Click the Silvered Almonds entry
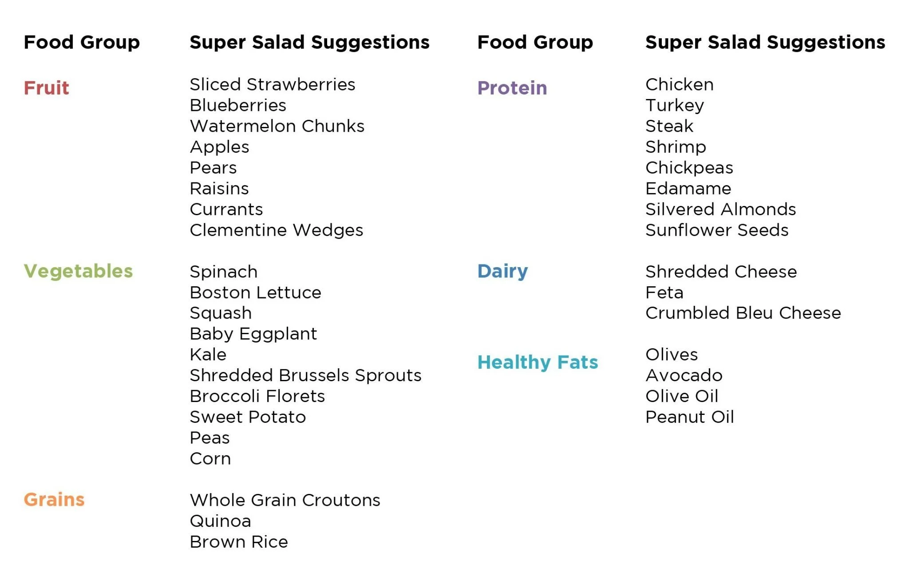909x588 pixels. [x=721, y=209]
